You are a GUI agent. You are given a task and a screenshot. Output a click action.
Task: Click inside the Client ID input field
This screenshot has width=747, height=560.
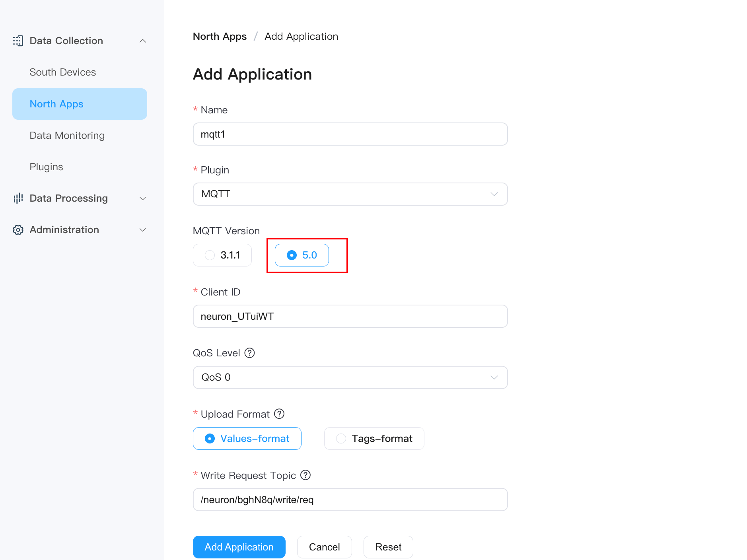point(350,316)
